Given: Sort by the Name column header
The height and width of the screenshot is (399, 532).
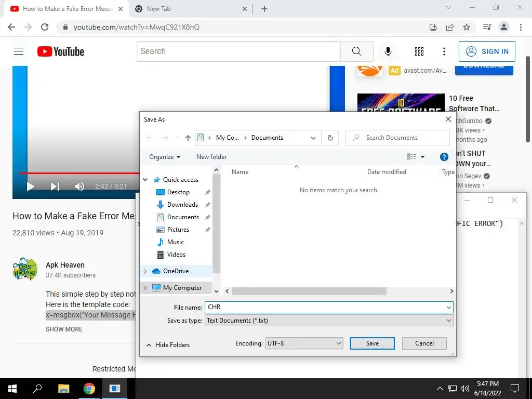Looking at the screenshot, I should coord(240,172).
